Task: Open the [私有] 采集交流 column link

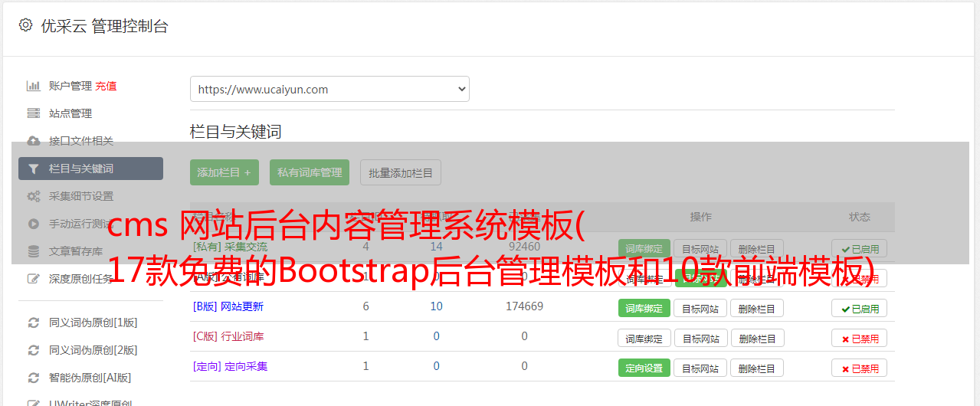Action: (x=231, y=247)
